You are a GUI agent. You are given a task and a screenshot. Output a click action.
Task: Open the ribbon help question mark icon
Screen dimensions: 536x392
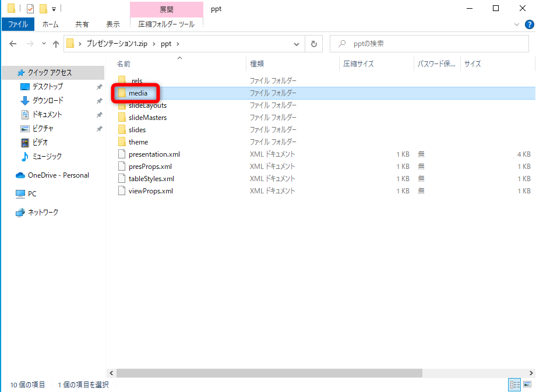tap(529, 24)
